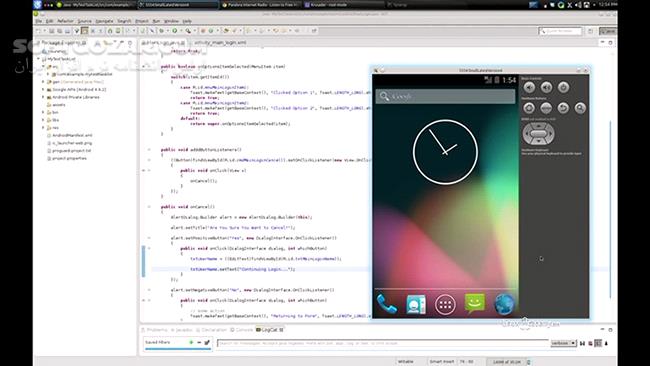Click the emulator Home hardware button

pyautogui.click(x=529, y=108)
